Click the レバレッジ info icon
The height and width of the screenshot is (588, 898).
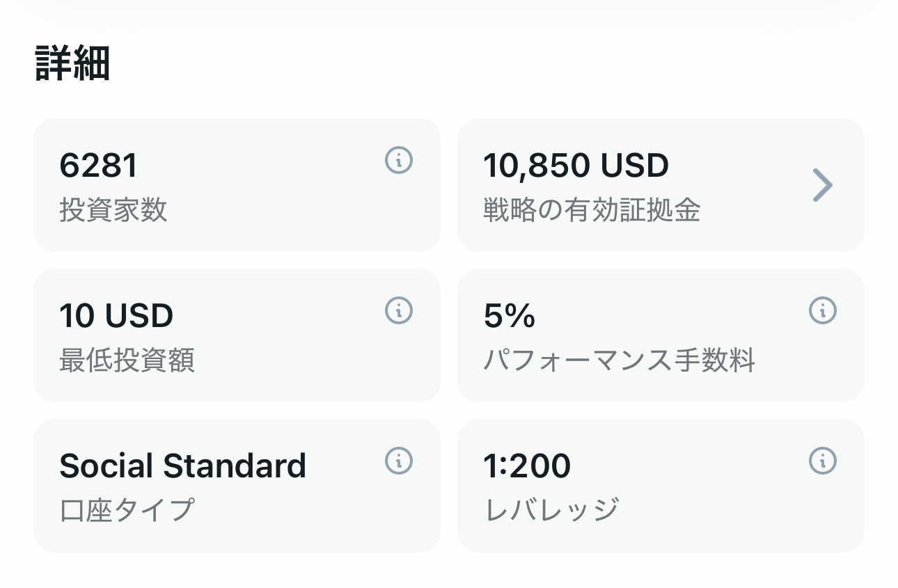coord(823,461)
